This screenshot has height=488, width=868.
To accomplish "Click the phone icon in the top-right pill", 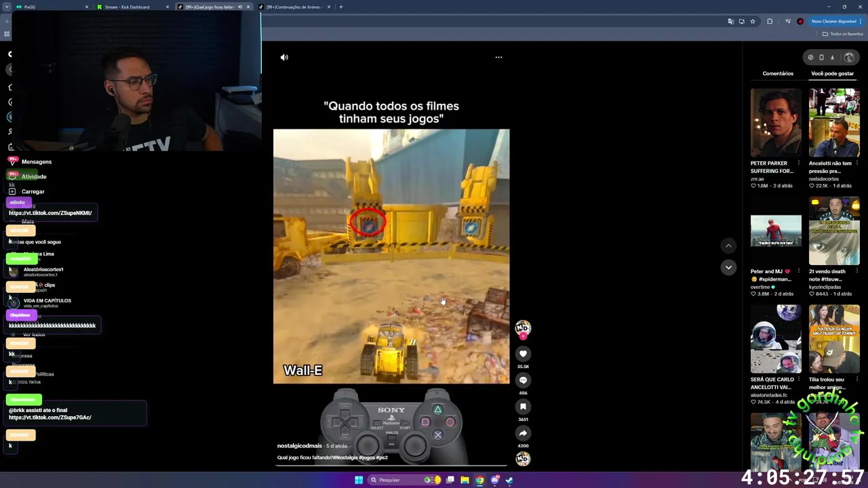I will (x=821, y=58).
